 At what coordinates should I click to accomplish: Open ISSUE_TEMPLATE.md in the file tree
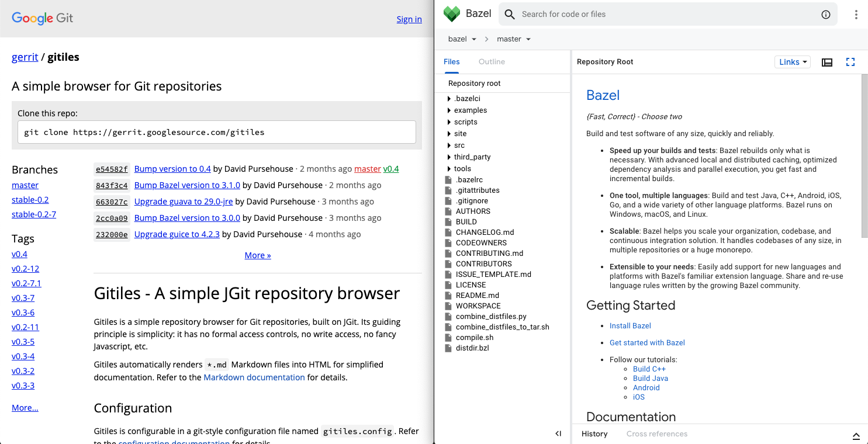493,275
